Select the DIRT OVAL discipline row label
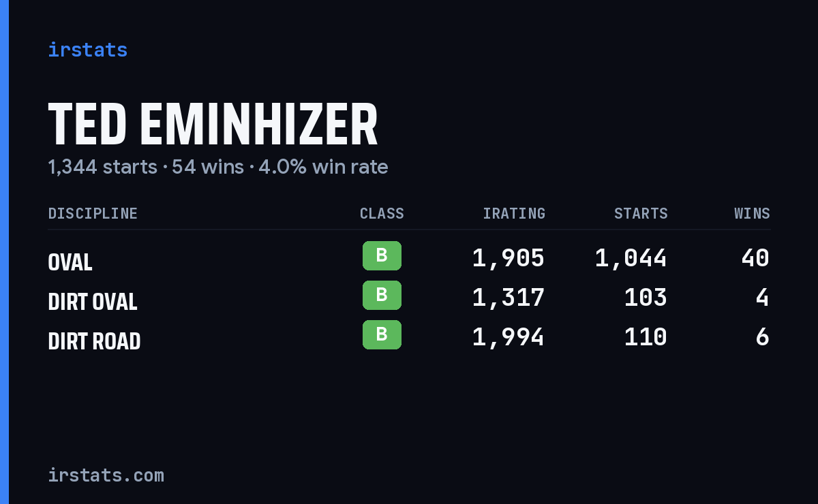This screenshot has width=818, height=504. 93,302
